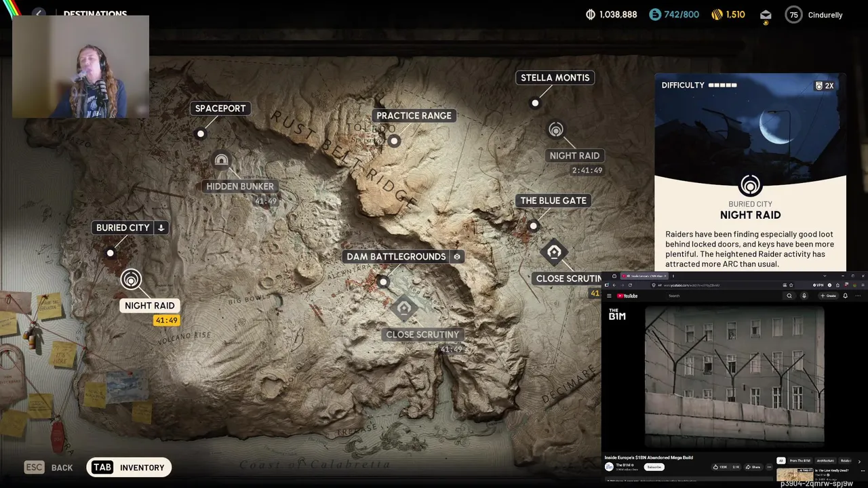The height and width of the screenshot is (488, 868).
Task: Select Spaceport map pin marker
Action: [200, 134]
